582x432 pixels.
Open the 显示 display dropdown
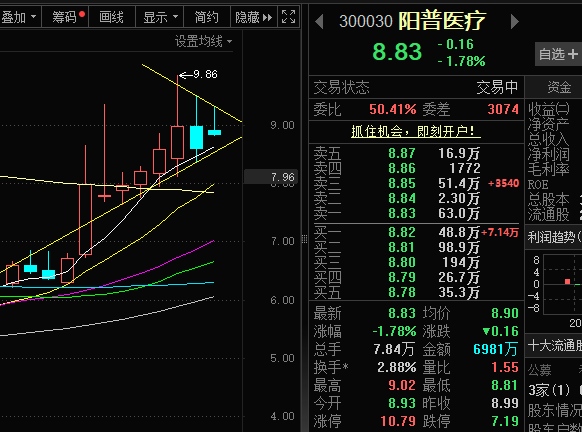click(x=160, y=17)
